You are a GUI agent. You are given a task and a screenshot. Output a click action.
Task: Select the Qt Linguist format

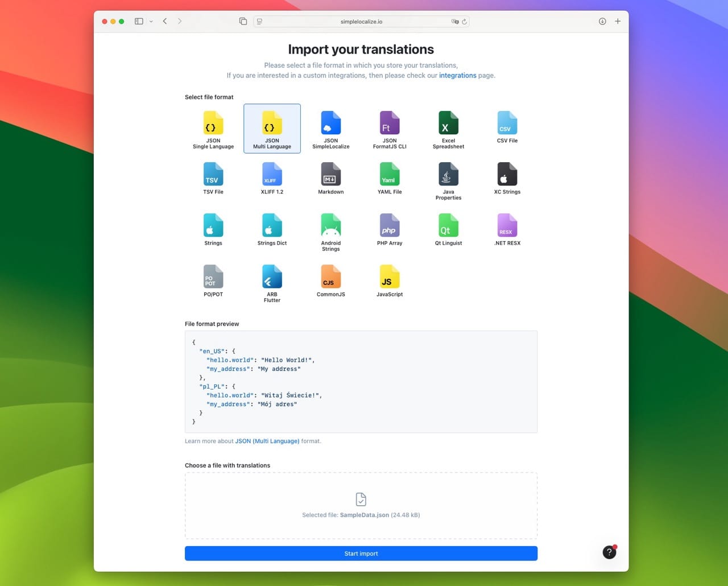(448, 230)
